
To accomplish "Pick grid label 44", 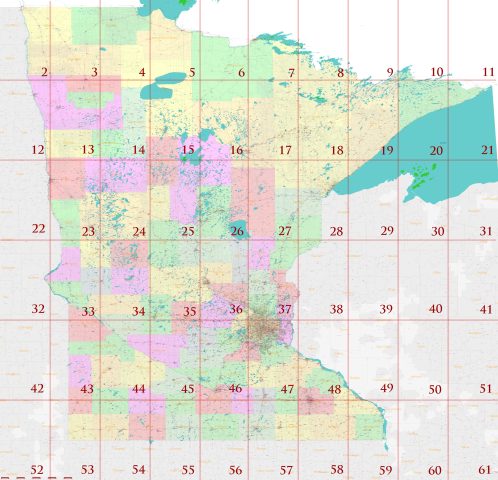I will [139, 389].
